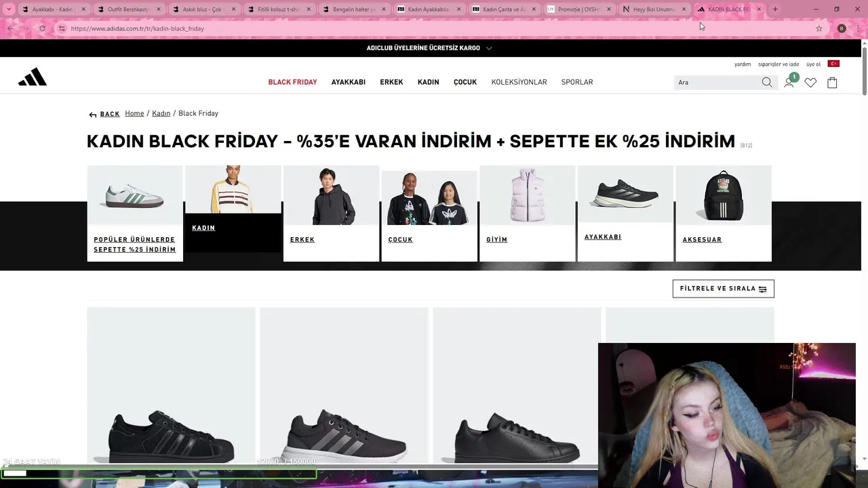Open the browser profile avatar
Screen dimensions: 868x488
(842, 28)
